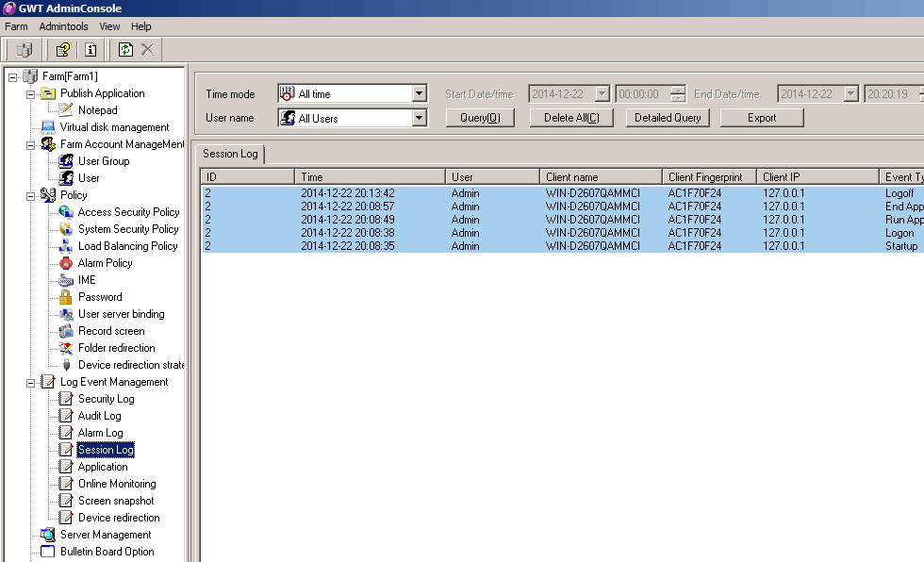Viewport: 924px width, 562px height.
Task: Click the Virtual disk management icon
Action: (48, 127)
